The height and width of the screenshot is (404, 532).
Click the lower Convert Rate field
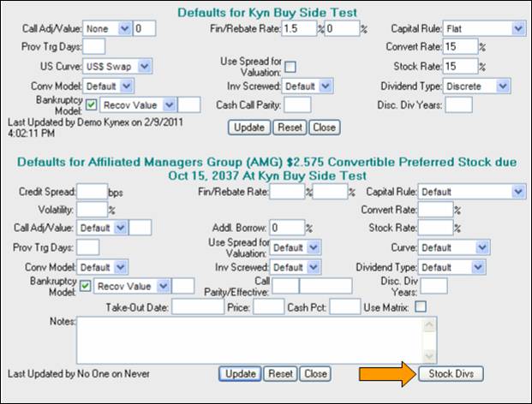[x=436, y=210]
